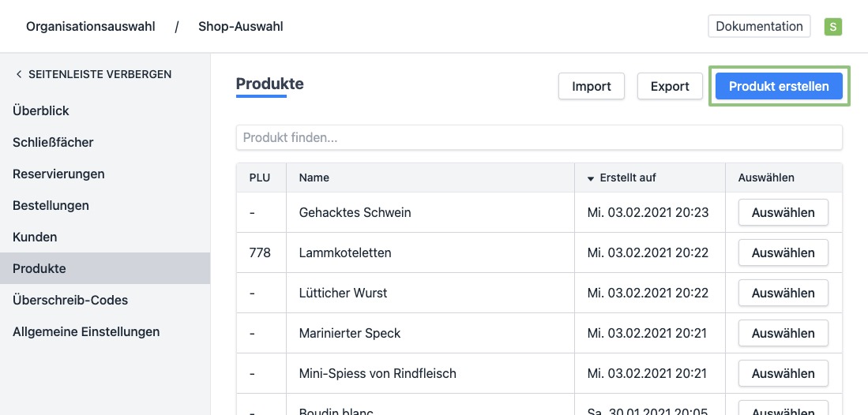Collapse sidebar via Seitenleiste verbergen chevron

pos(19,74)
